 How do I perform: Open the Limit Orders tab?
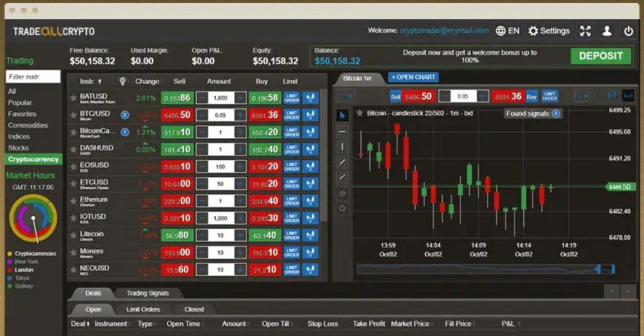[x=143, y=310]
